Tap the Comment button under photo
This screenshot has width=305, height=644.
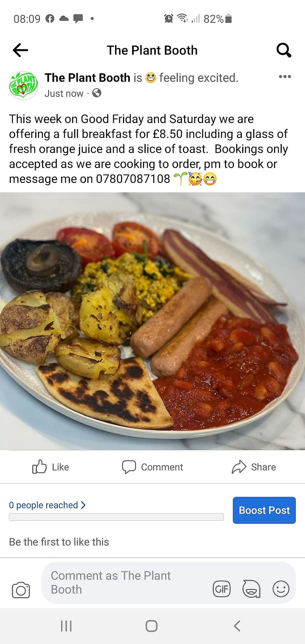[152, 467]
